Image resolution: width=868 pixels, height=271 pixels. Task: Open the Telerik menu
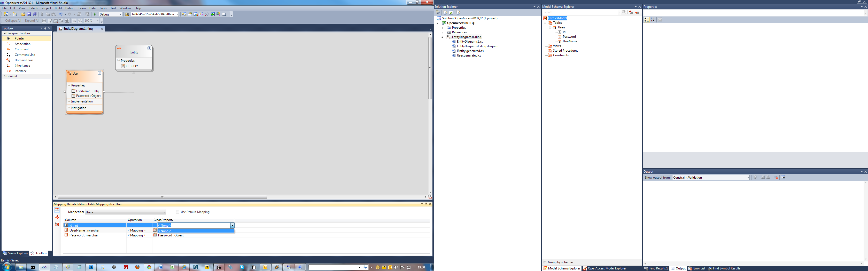[x=33, y=8]
